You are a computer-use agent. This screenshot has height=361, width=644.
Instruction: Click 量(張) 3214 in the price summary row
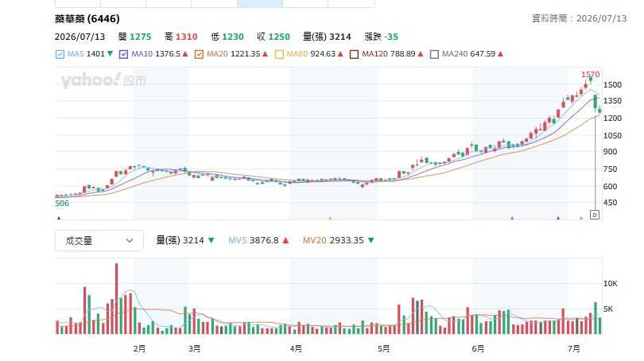327,37
